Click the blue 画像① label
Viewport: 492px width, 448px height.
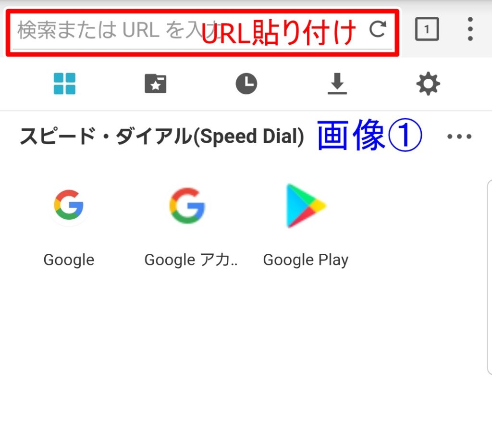369,135
